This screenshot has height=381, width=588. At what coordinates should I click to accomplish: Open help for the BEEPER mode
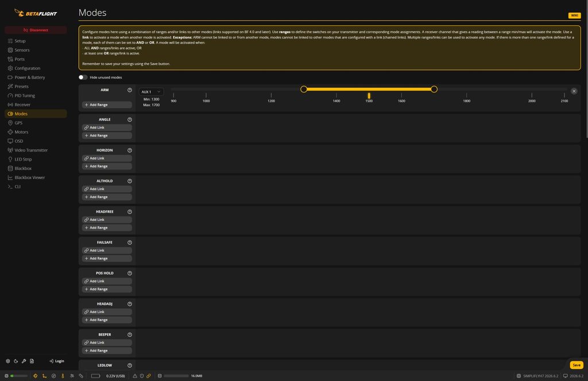pos(130,335)
